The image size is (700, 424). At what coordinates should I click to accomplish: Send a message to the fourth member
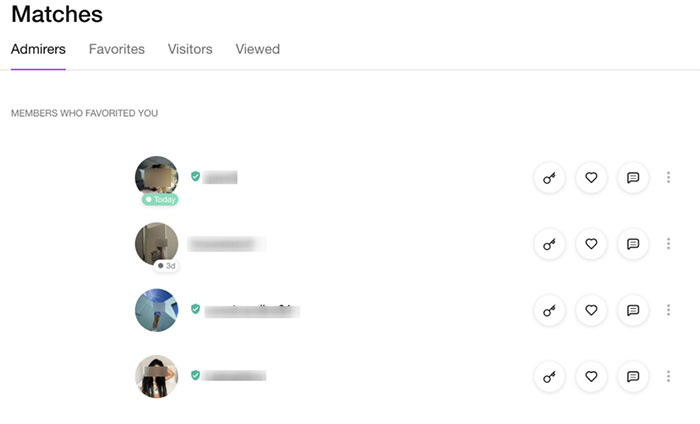pyautogui.click(x=633, y=377)
